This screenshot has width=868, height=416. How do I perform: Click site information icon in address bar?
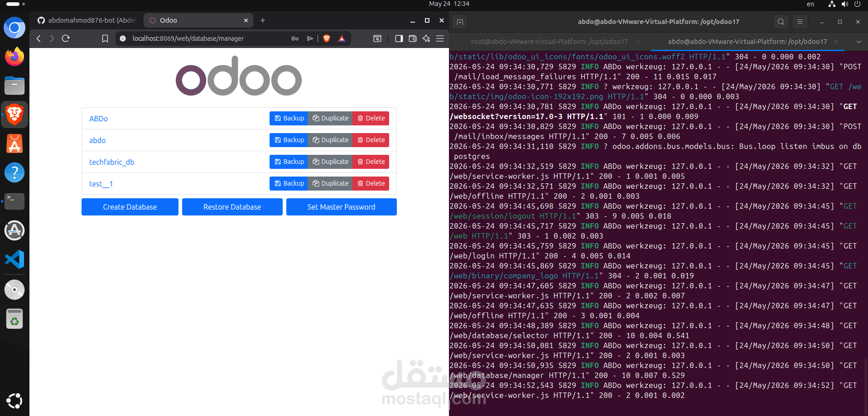click(123, 38)
